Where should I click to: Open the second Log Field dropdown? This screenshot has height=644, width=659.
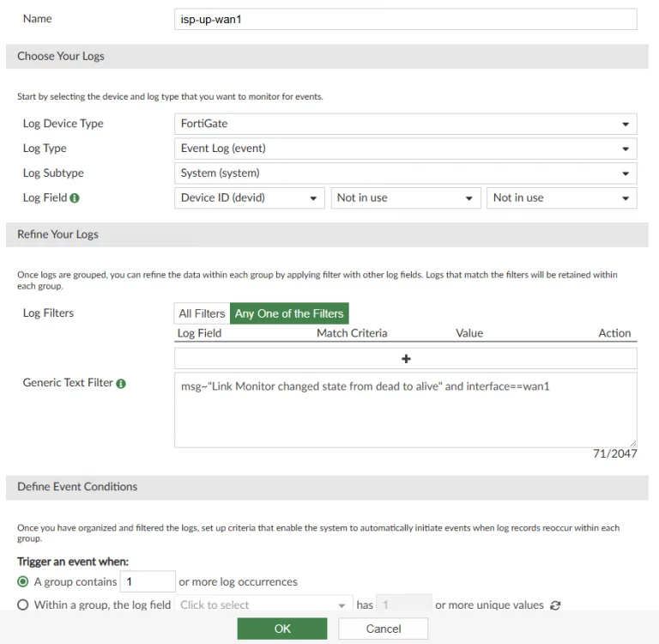click(406, 198)
